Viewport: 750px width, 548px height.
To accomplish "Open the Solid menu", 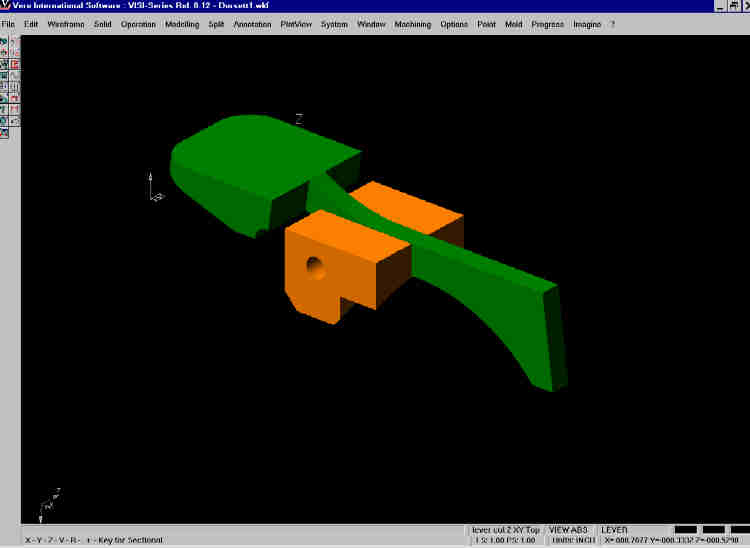I will pos(102,24).
